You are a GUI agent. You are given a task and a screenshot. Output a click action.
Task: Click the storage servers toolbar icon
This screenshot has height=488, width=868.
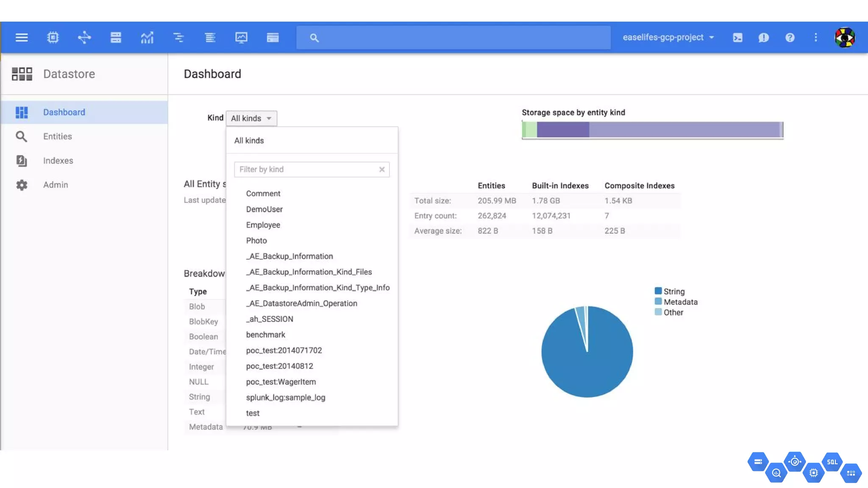pyautogui.click(x=116, y=37)
